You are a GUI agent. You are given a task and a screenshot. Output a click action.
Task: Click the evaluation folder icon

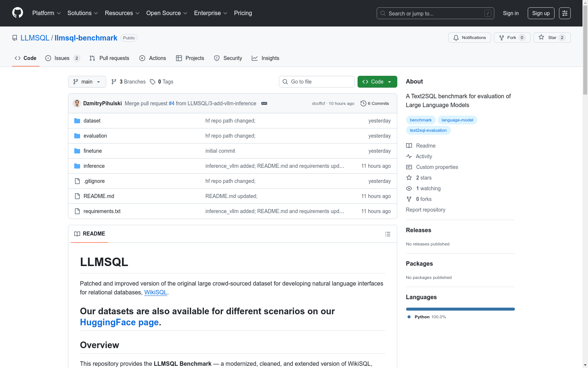[x=77, y=136]
